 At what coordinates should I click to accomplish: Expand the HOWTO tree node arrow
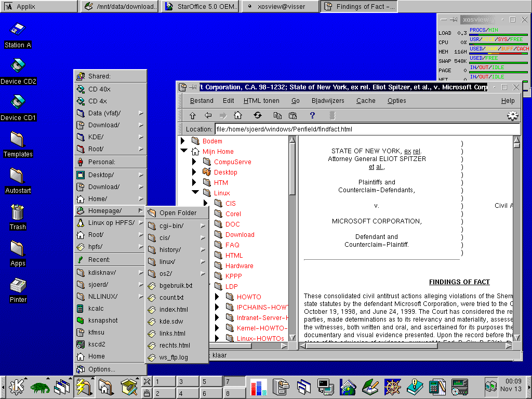pos(217,297)
